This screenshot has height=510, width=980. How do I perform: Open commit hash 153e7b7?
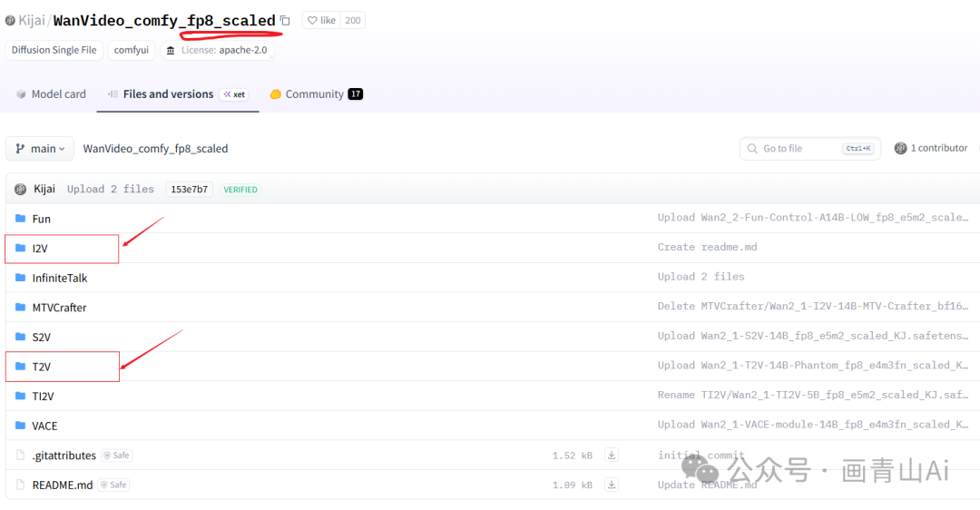190,190
